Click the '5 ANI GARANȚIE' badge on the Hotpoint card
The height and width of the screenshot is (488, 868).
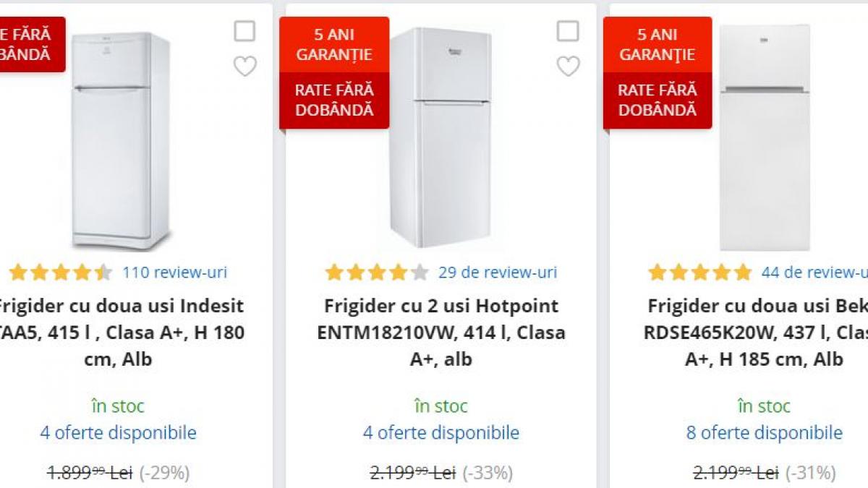point(336,45)
